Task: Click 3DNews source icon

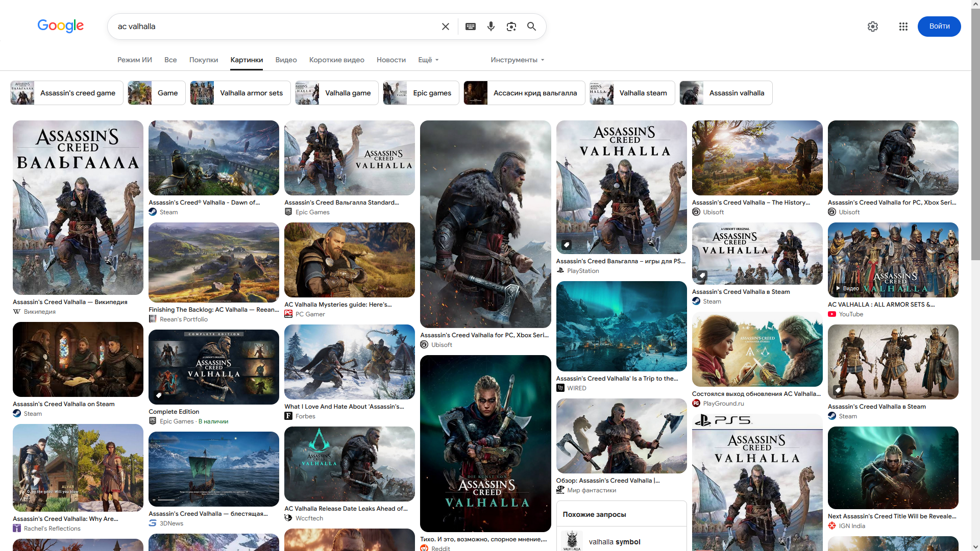Action: 153,523
